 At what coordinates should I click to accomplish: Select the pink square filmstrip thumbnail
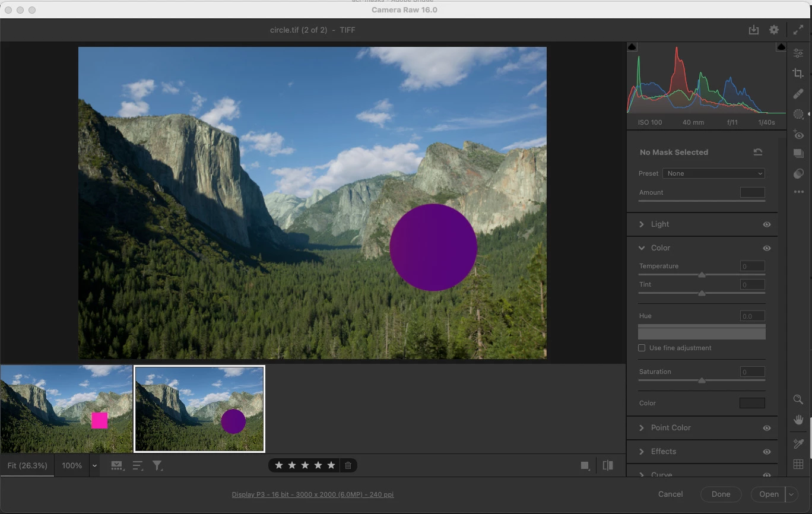[x=66, y=409]
